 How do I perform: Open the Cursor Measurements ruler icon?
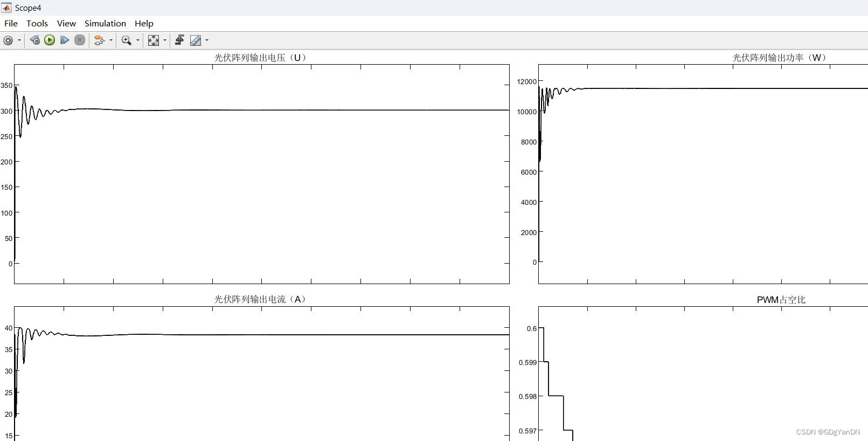196,40
